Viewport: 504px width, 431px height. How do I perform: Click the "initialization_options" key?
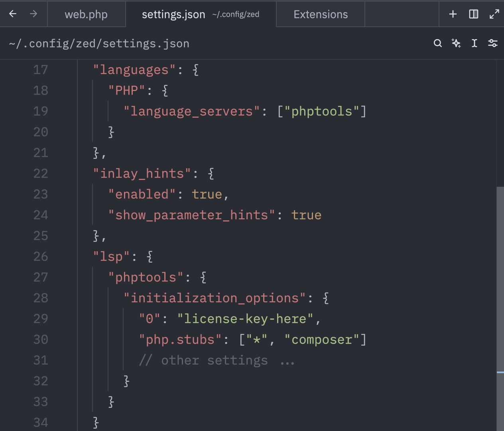pos(215,298)
